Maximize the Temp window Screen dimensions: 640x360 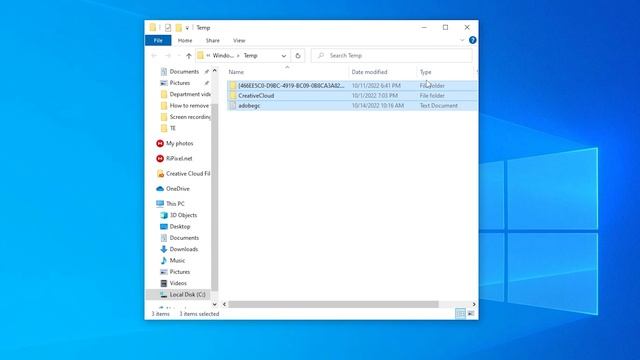click(x=445, y=27)
